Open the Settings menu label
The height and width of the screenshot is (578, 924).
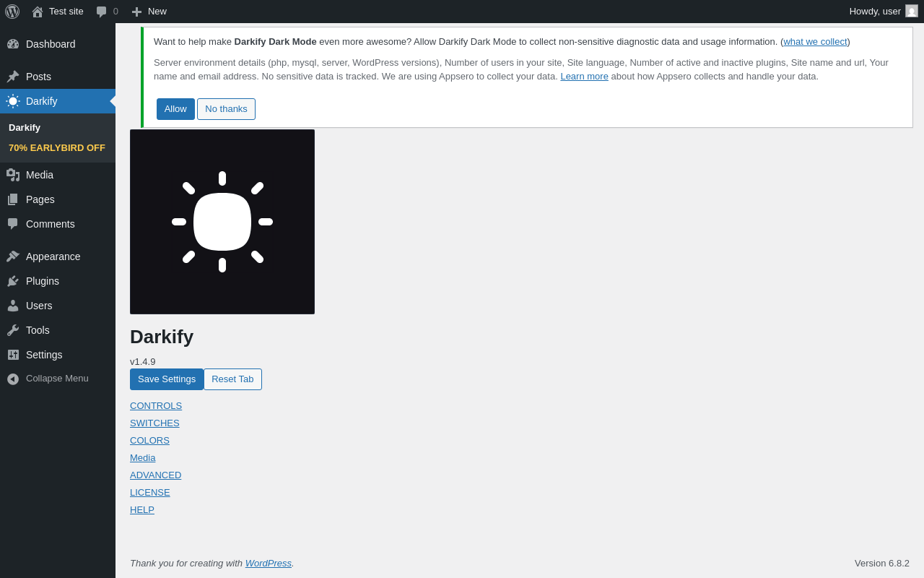[x=44, y=355]
